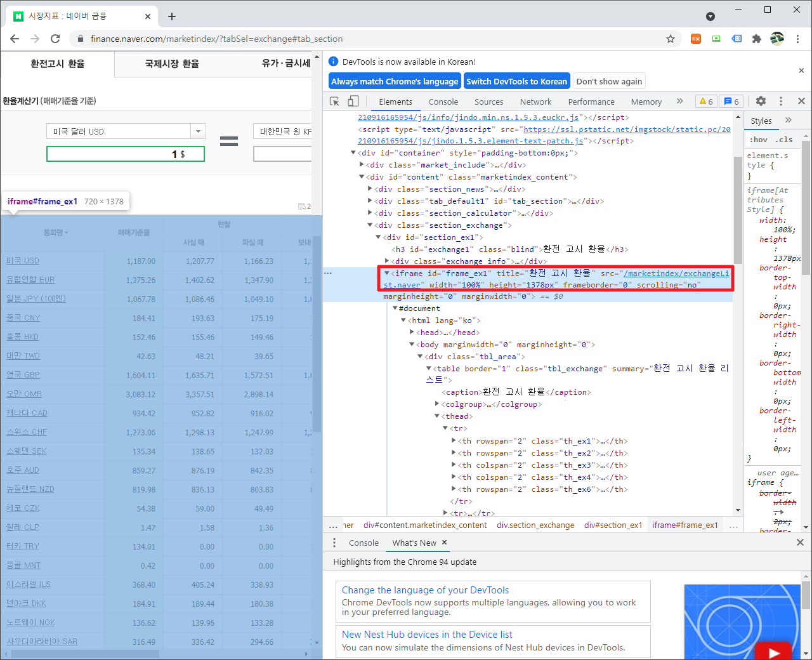Click the address bar URL
Screen dimensions: 812x660
216,39
